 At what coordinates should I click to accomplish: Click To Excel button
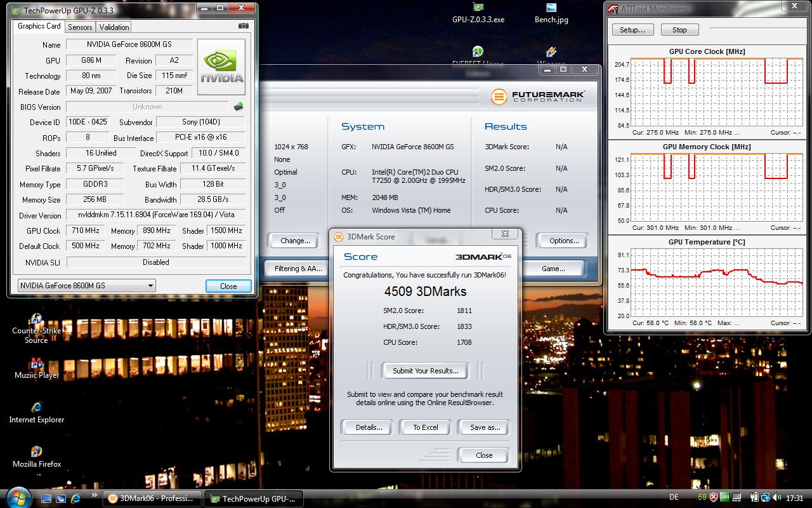426,427
